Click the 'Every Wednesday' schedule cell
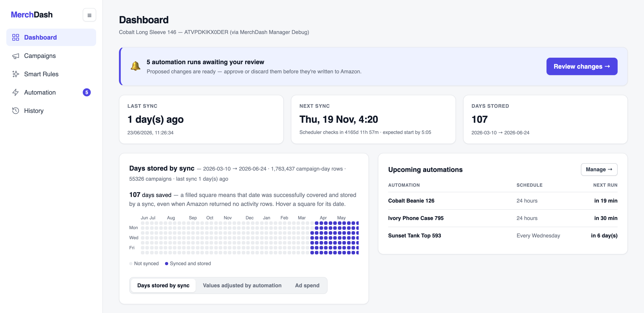This screenshot has height=313, width=644. click(538, 236)
